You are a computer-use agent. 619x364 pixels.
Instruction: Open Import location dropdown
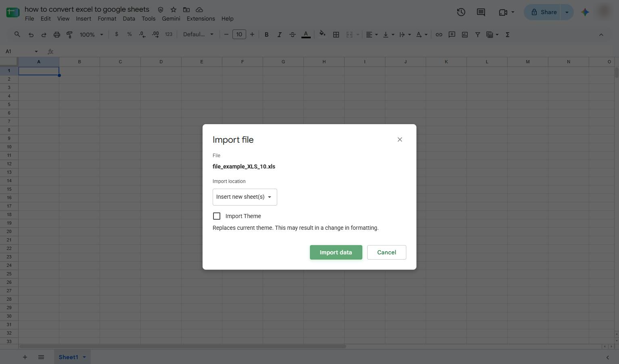click(245, 197)
